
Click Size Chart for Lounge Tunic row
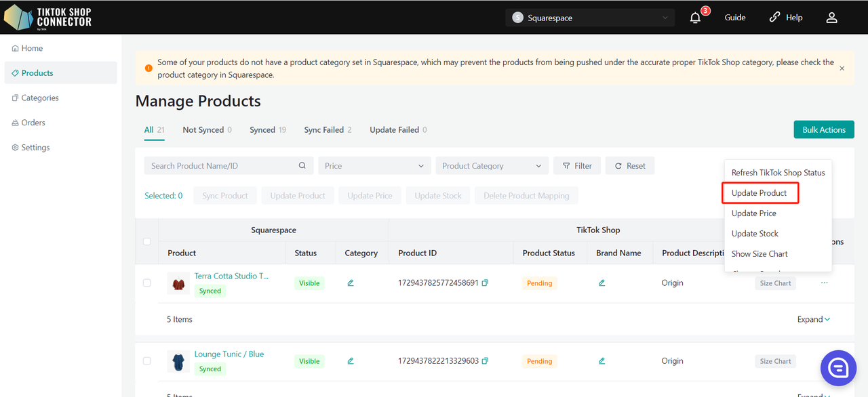[x=775, y=361]
